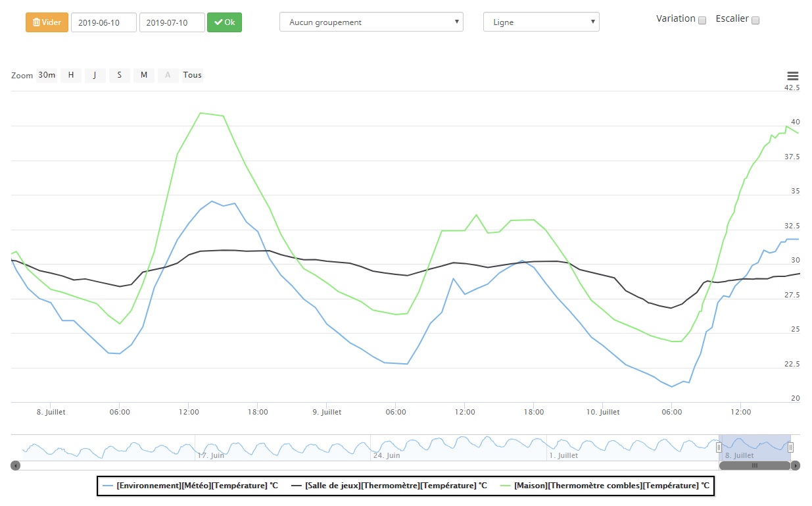Select the 30m zoom range

coord(47,75)
